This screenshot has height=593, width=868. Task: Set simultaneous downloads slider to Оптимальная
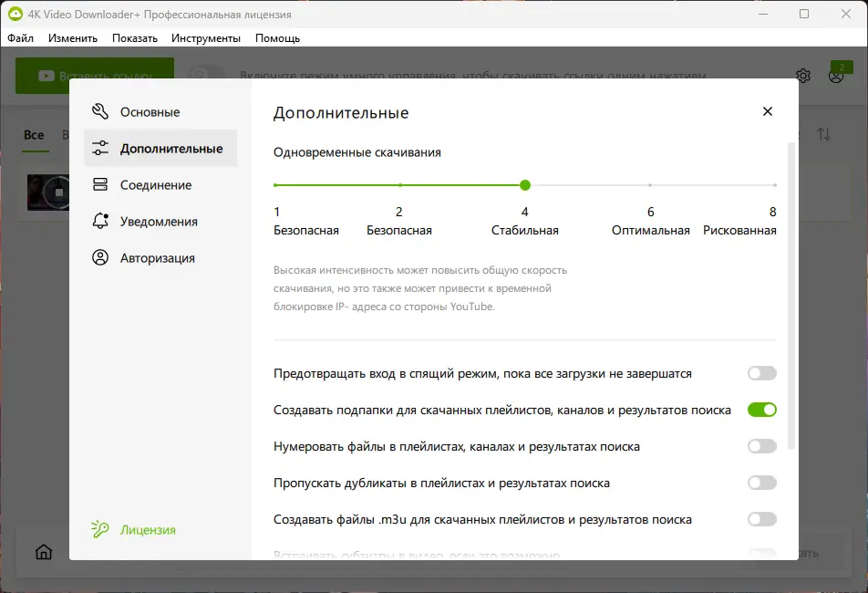pos(650,185)
